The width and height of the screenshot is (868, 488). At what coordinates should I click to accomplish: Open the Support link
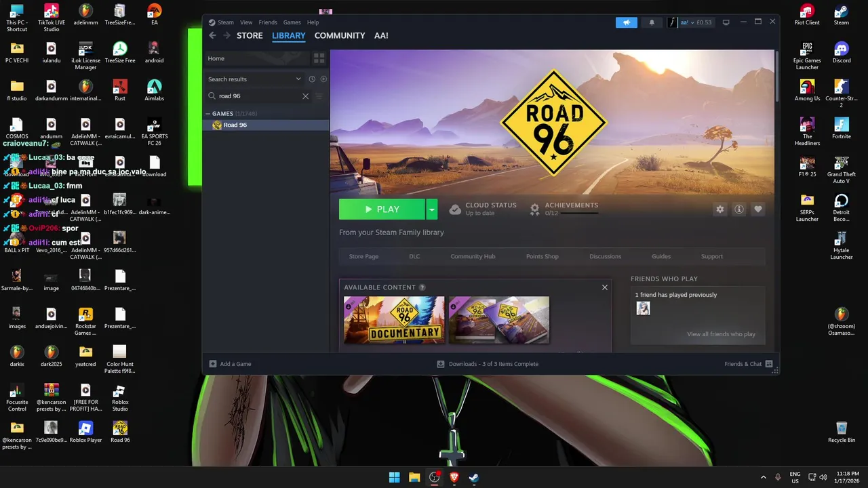click(x=712, y=256)
